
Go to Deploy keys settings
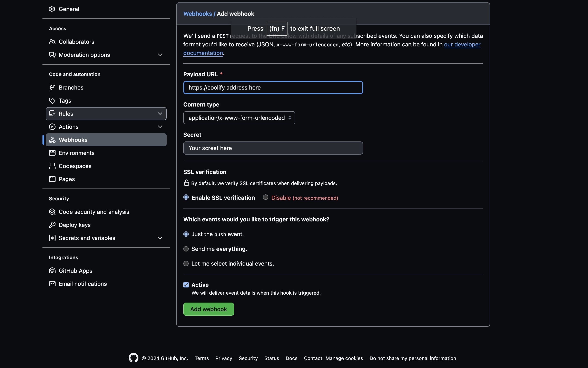(106, 225)
